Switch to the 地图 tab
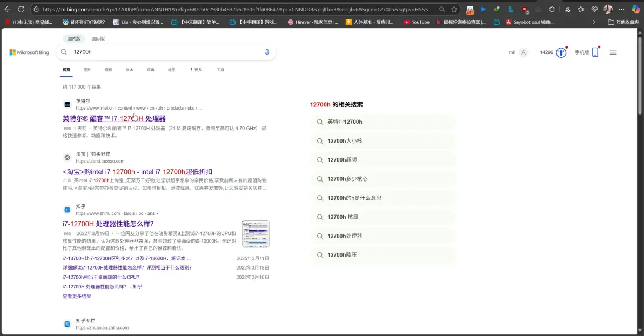 [x=172, y=70]
